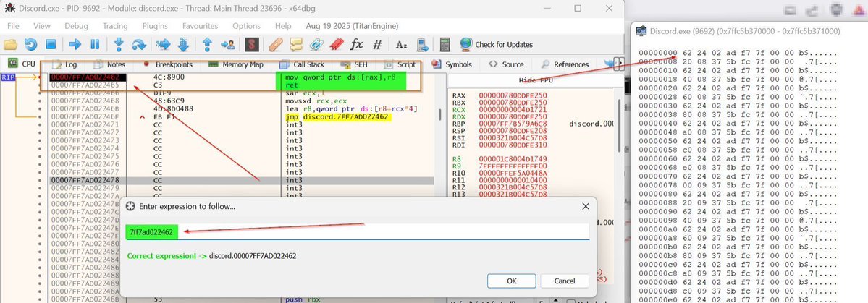Step into with the down-arrow icon
Screen dimensions: 868x303
tap(118, 44)
